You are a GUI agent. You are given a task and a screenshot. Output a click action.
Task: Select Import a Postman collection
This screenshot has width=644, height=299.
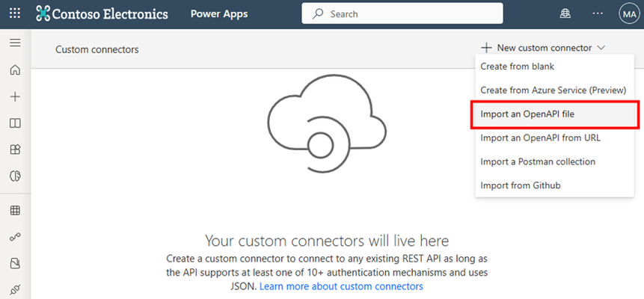tap(554, 161)
